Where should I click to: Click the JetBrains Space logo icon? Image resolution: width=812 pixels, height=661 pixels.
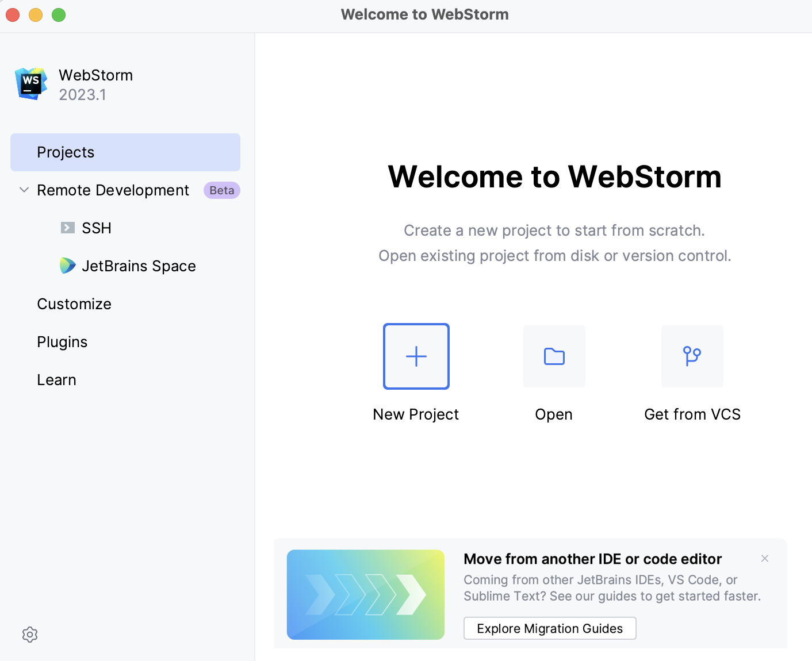click(68, 266)
